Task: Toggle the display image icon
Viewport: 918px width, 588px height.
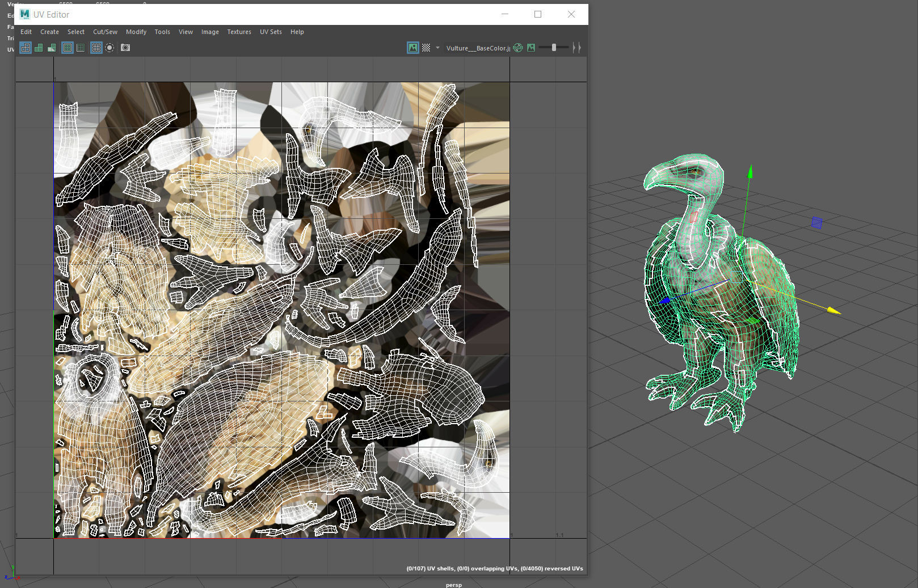Action: [x=413, y=48]
